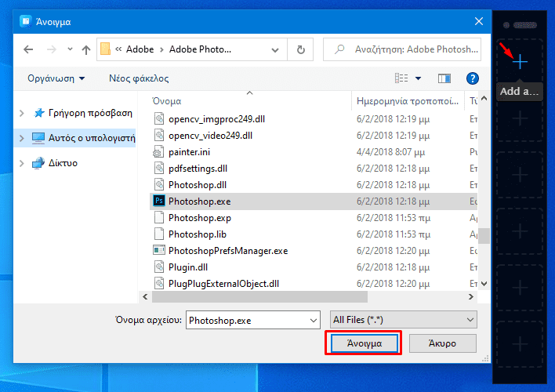The image size is (555, 392).
Task: Click the horizontal scrollbar thumb
Action: (x=259, y=297)
